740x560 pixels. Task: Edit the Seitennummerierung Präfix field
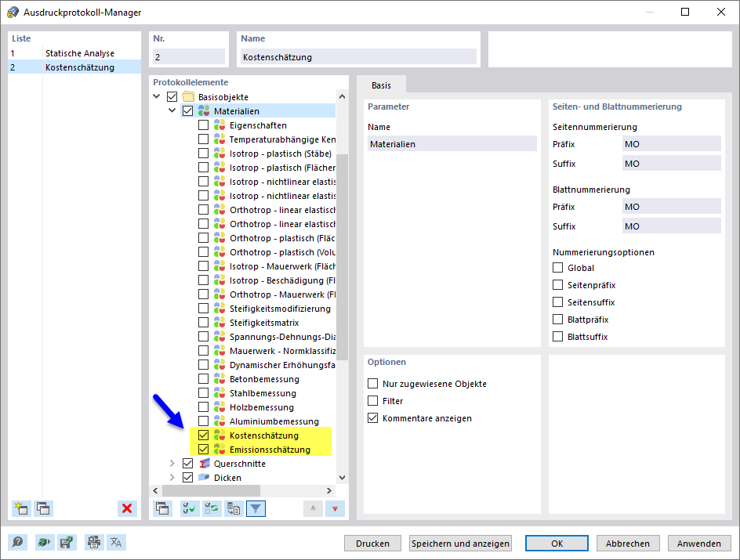[672, 144]
